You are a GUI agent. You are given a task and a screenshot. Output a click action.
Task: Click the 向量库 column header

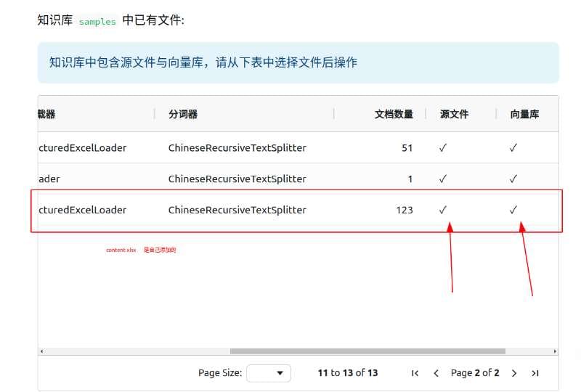[524, 114]
